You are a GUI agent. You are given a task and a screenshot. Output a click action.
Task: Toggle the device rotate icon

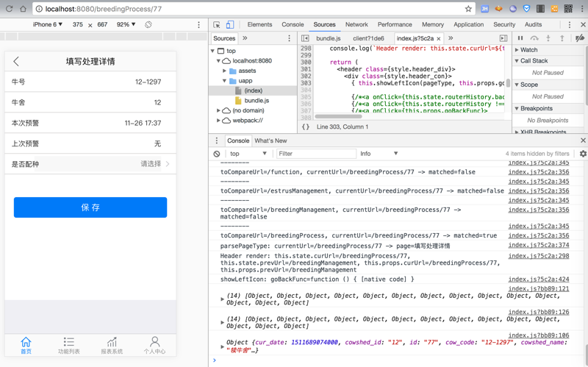pos(148,24)
